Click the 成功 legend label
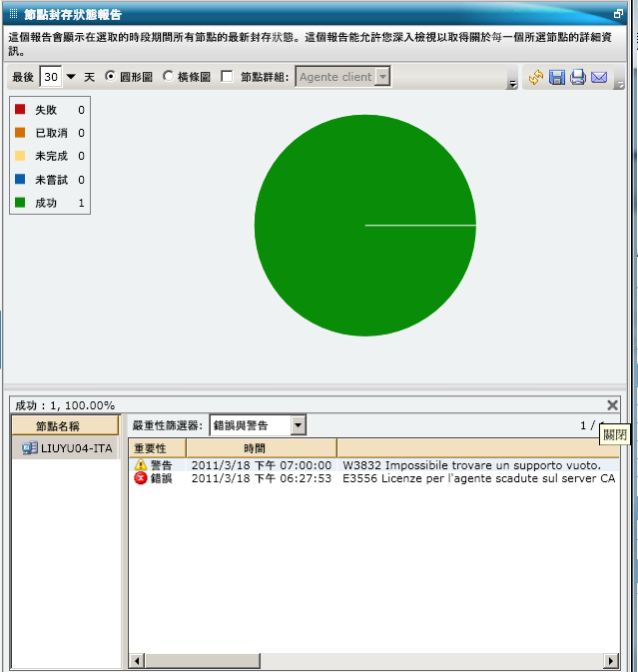This screenshot has width=638, height=672. [x=46, y=203]
